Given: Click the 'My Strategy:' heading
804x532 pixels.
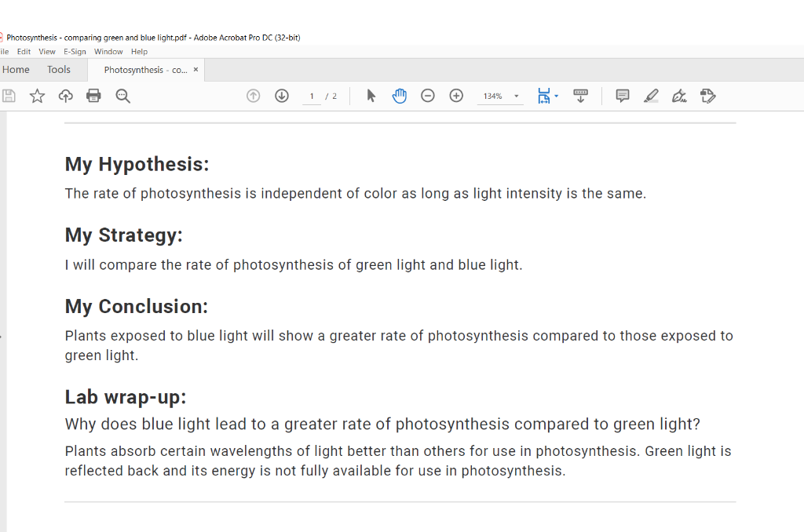Looking at the screenshot, I should [123, 235].
